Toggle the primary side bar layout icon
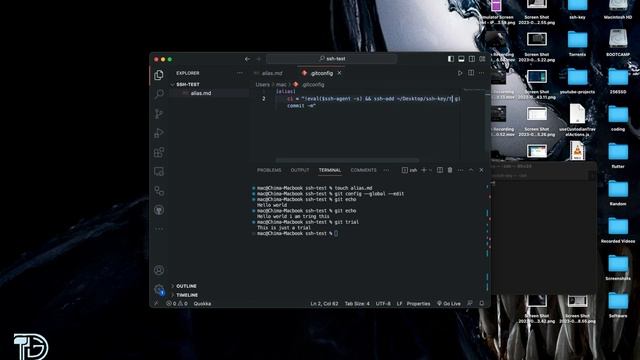Image resolution: width=640 pixels, height=360 pixels. click(451, 59)
